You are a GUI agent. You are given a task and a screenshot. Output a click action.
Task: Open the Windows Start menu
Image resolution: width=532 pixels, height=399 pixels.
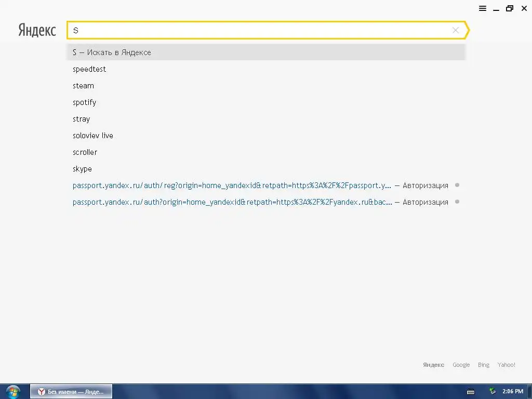pos(13,392)
